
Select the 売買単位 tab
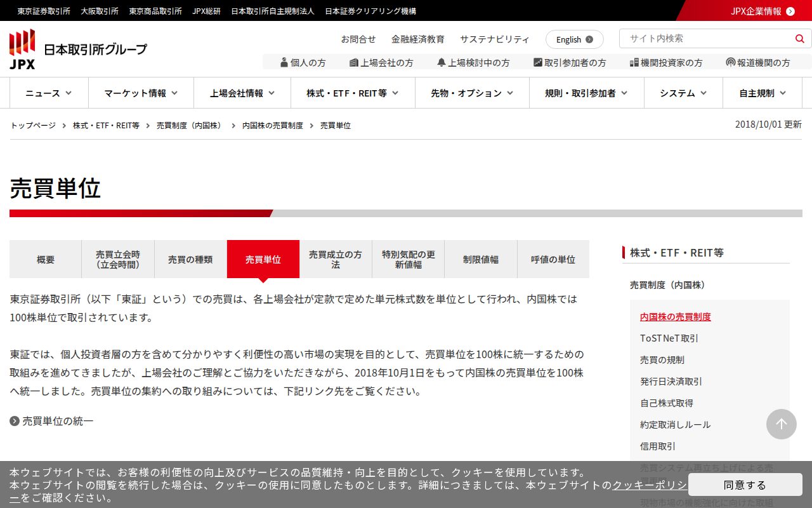pyautogui.click(x=263, y=259)
